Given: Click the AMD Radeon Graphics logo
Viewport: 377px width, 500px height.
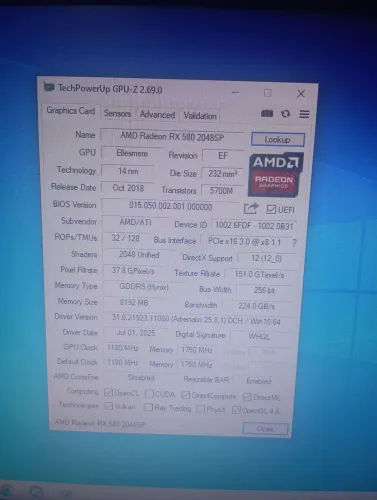Looking at the screenshot, I should point(275,174).
